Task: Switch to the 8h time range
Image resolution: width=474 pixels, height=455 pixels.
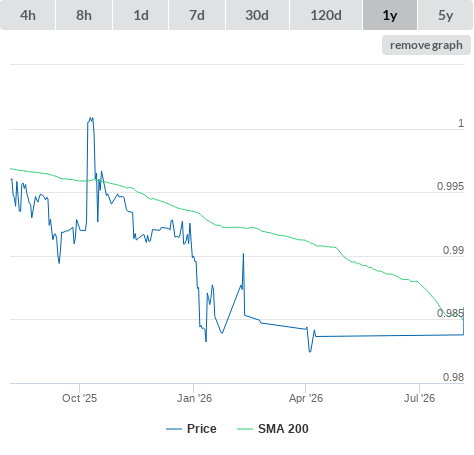Action: click(84, 15)
